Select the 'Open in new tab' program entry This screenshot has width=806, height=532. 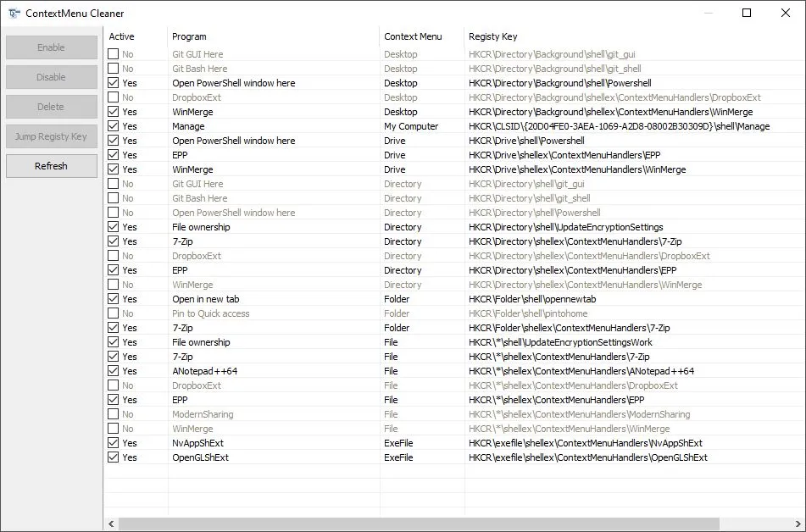tap(206, 299)
